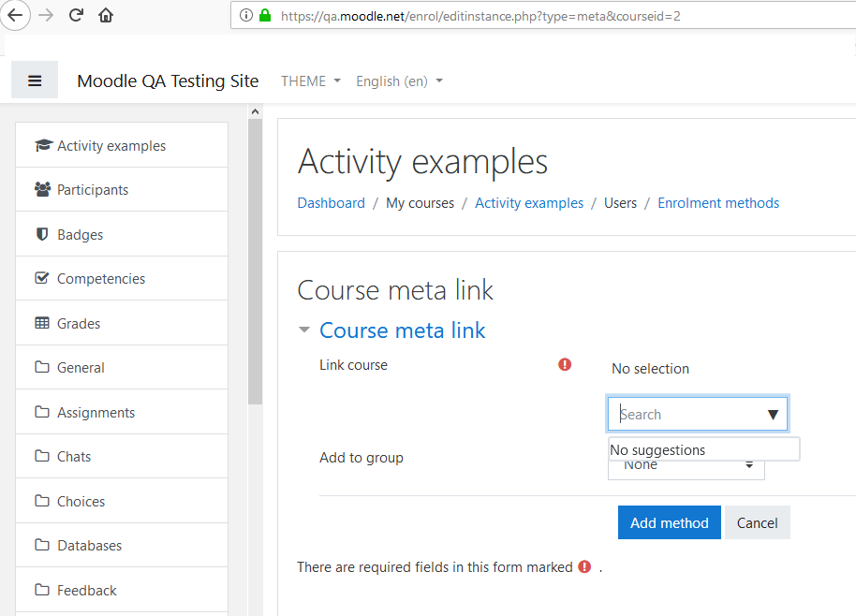Select Competencies in the sidebar
The width and height of the screenshot is (856, 616).
tap(122, 278)
